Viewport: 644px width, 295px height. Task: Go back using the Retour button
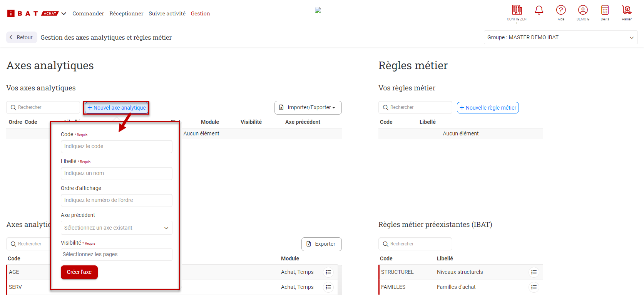(22, 38)
